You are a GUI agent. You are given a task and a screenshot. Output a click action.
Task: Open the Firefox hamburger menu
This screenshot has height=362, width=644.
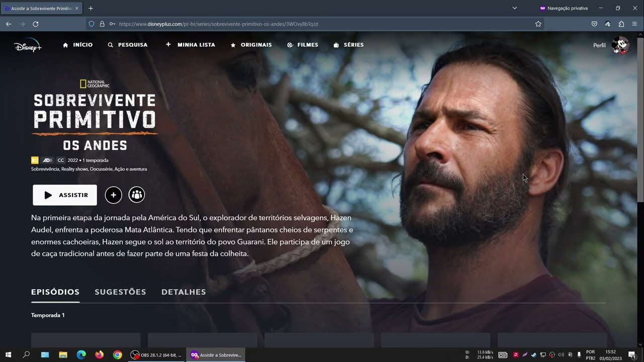(x=635, y=24)
